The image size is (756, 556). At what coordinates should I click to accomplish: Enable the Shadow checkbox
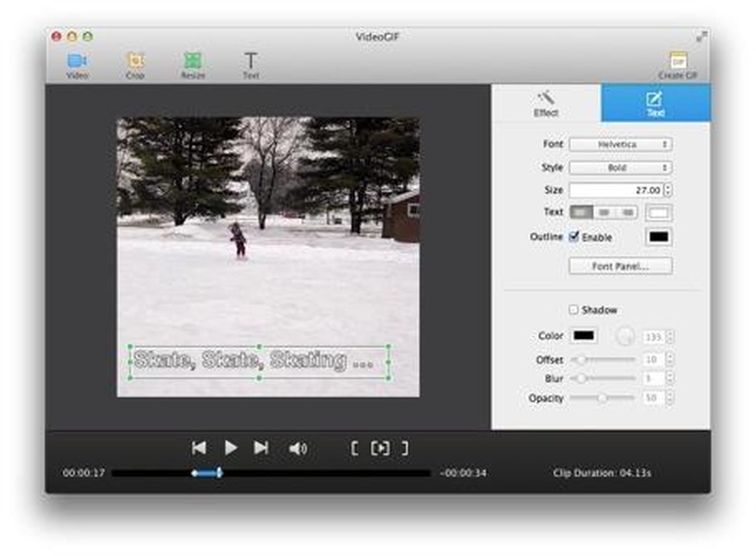pyautogui.click(x=573, y=309)
